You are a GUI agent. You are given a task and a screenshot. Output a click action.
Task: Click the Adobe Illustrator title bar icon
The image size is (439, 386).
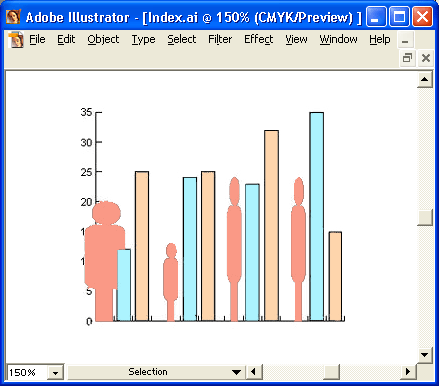click(13, 16)
